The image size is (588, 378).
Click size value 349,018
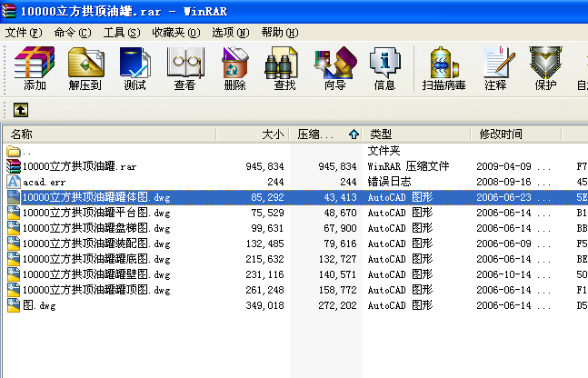pos(264,305)
